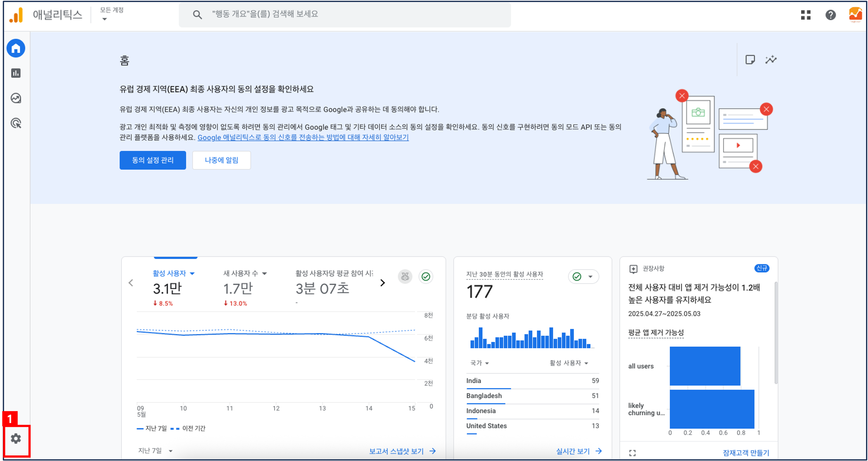Open the Advertising sidebar icon

point(16,123)
